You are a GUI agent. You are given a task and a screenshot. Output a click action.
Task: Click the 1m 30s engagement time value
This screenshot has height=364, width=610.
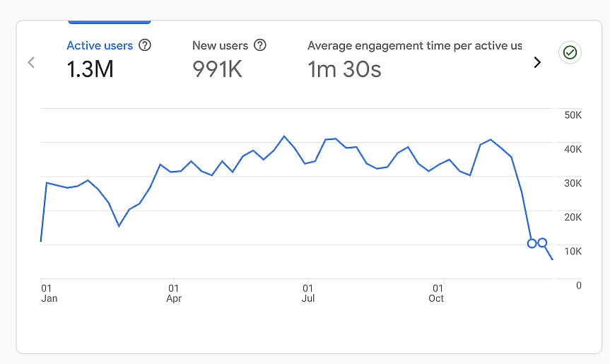(344, 69)
